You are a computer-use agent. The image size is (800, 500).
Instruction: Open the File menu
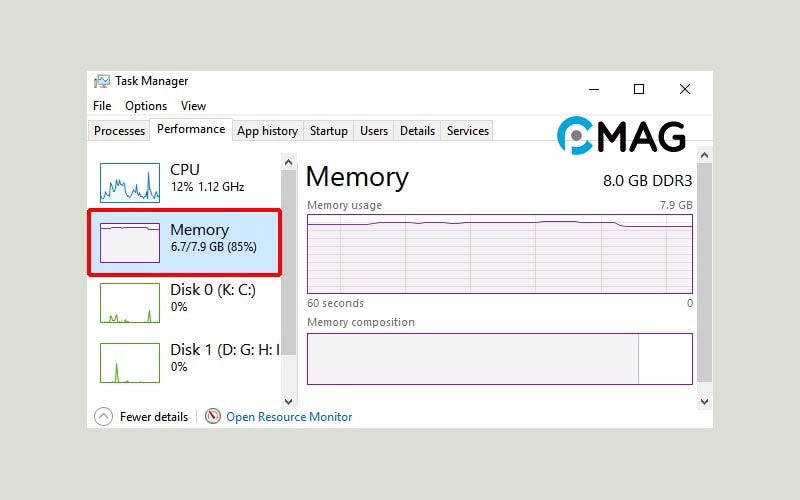tap(102, 106)
